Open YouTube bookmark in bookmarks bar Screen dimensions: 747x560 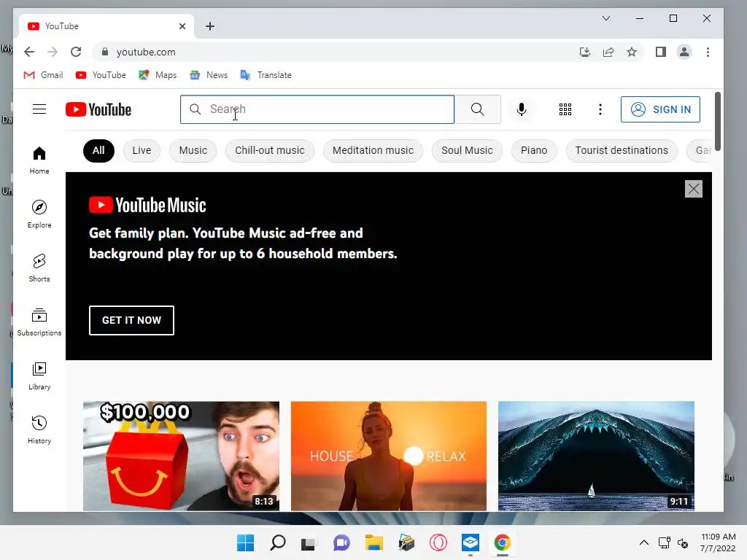point(101,75)
